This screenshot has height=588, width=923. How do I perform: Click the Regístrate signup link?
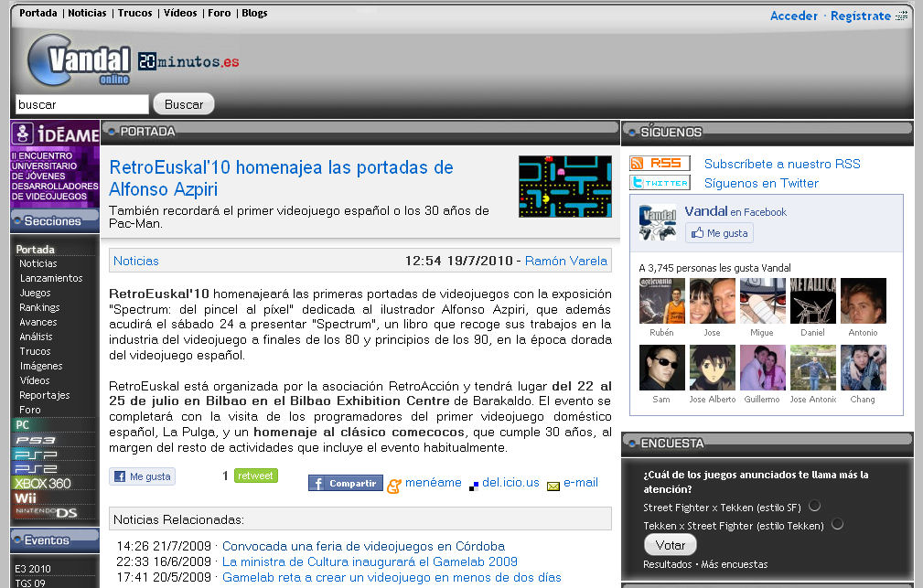(x=861, y=16)
